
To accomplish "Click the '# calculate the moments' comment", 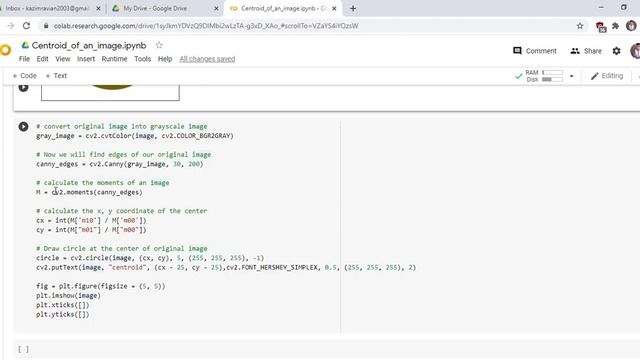I will pos(102,183).
